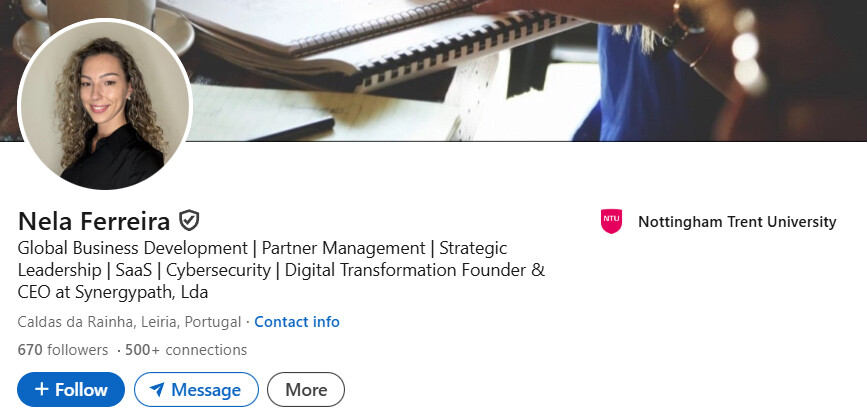867x420 pixels.
Task: Click the Nottingham Trent University logo icon
Action: pos(611,221)
